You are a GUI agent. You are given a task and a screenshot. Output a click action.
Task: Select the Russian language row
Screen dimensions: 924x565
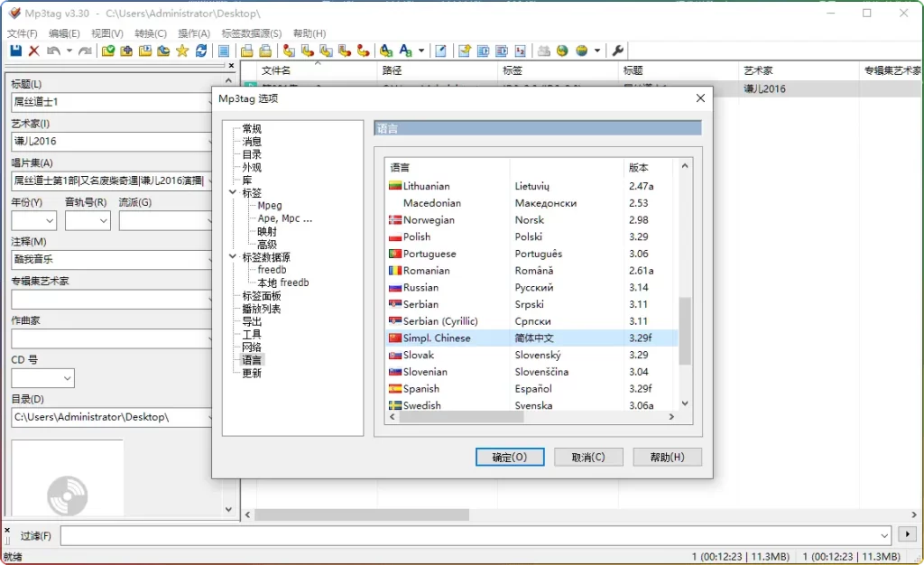(532, 288)
